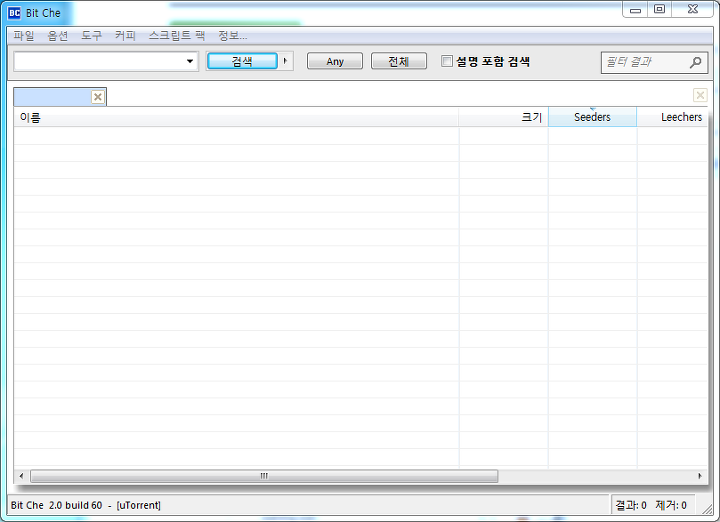
Task: Click the Any button
Action: [x=335, y=61]
